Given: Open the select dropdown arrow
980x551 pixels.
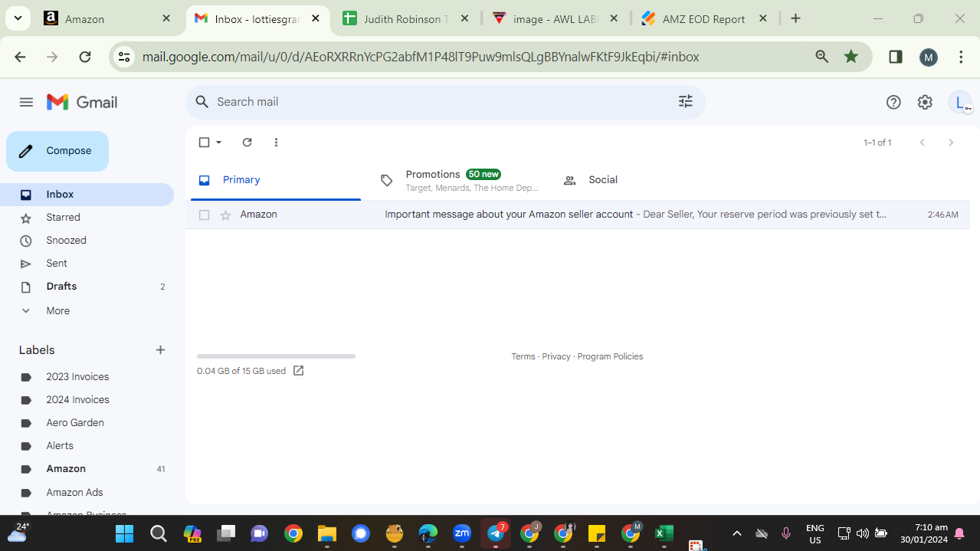Looking at the screenshot, I should point(218,142).
